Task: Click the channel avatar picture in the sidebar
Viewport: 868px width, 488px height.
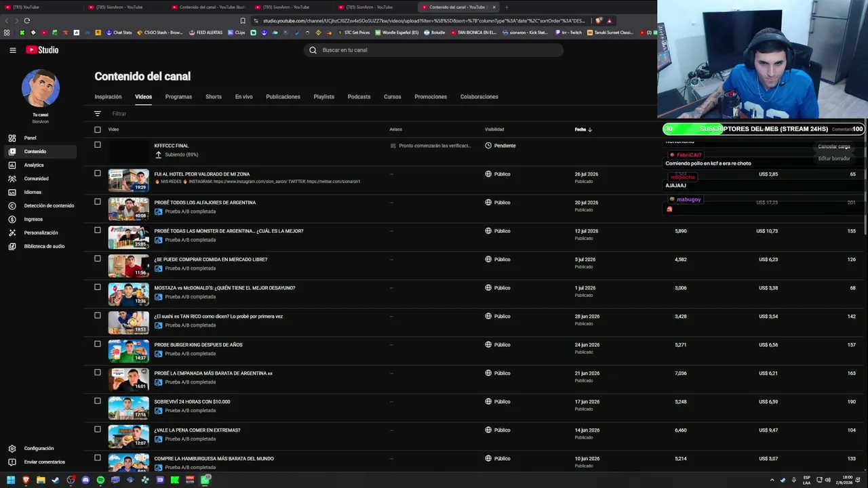Action: pos(41,88)
